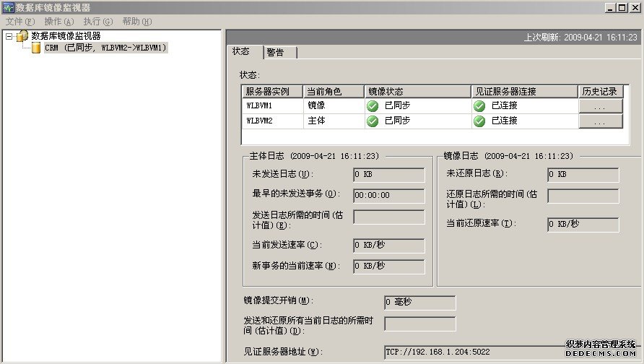The height and width of the screenshot is (364, 644).
Task: Click WLBVM1 witness connected check icon
Action: click(x=479, y=105)
